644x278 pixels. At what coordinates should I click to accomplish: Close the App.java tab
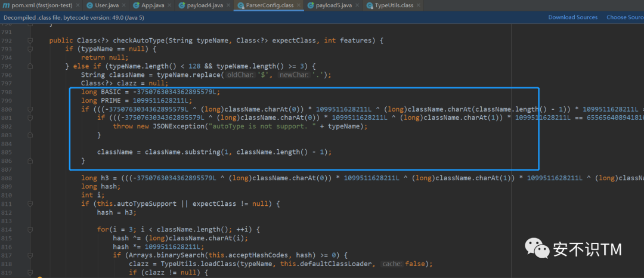(171, 6)
